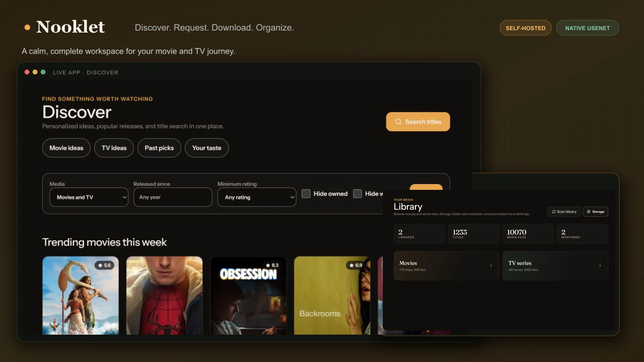Open the Your taste tab

click(x=207, y=148)
